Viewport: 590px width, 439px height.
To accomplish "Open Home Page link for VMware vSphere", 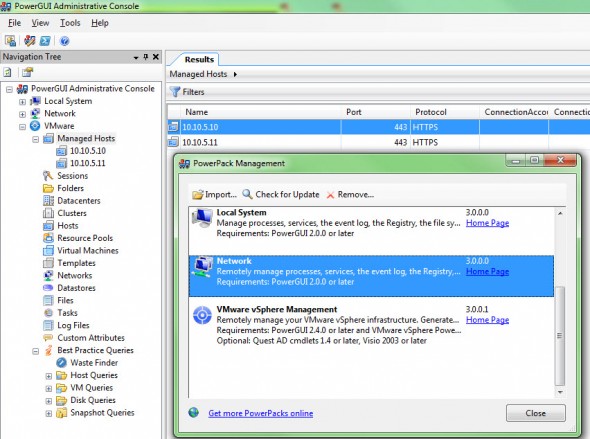I will click(x=487, y=320).
